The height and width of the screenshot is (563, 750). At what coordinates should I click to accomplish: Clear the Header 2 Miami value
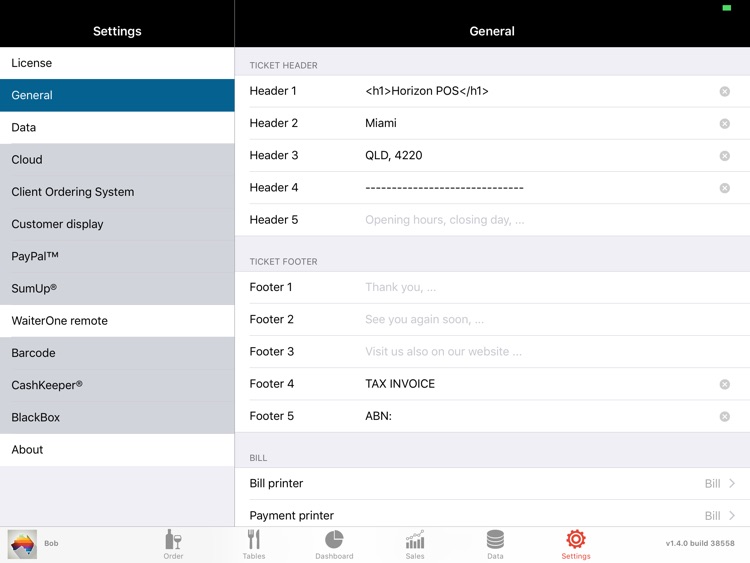click(725, 123)
